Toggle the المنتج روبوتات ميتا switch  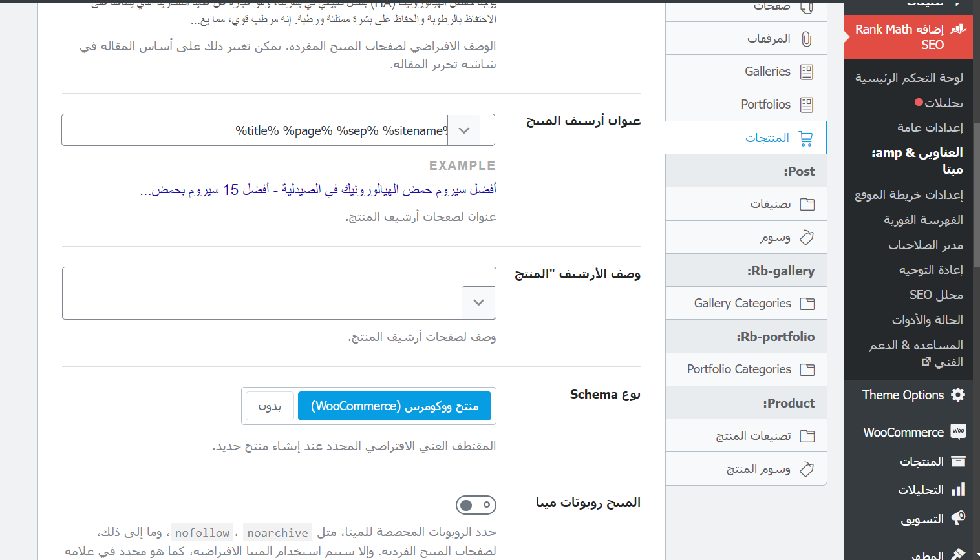[476, 504]
